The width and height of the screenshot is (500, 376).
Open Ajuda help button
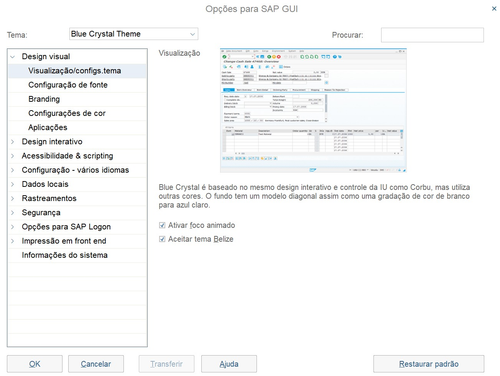229,364
